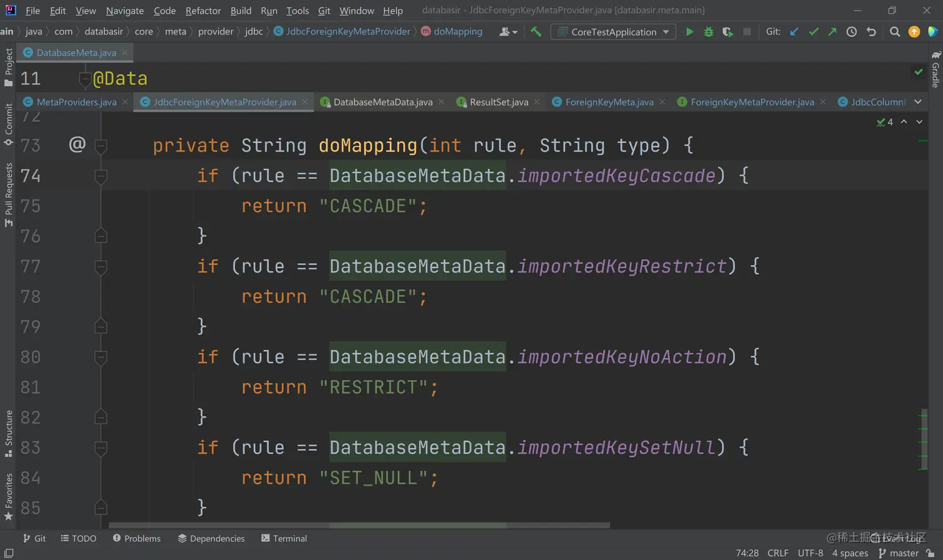
Task: Change line separator via CRLF widget
Action: (778, 553)
